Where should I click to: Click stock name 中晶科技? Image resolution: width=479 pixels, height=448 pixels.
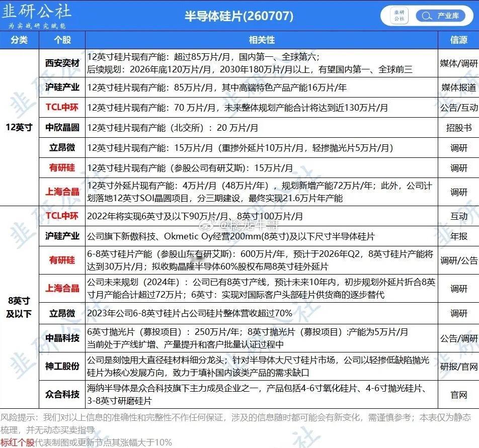(62, 338)
